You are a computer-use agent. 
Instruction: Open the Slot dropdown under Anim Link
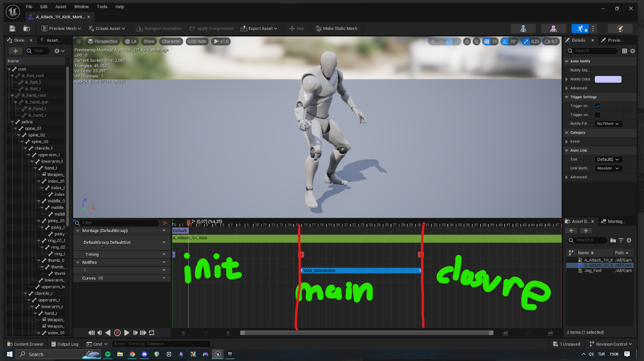point(608,159)
